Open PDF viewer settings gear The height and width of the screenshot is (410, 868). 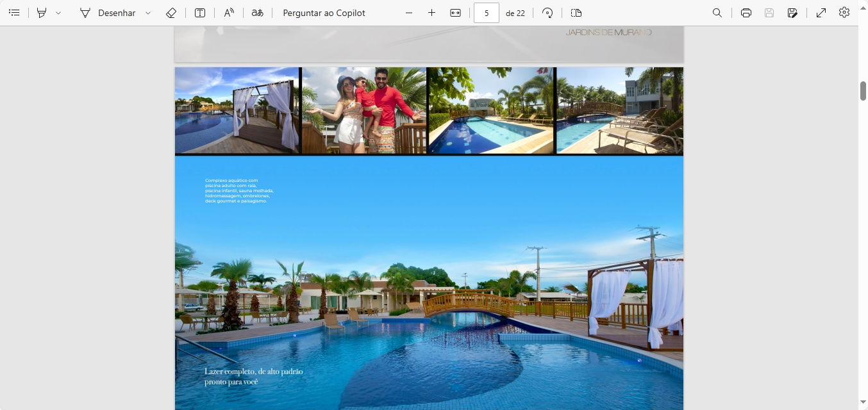click(x=844, y=13)
